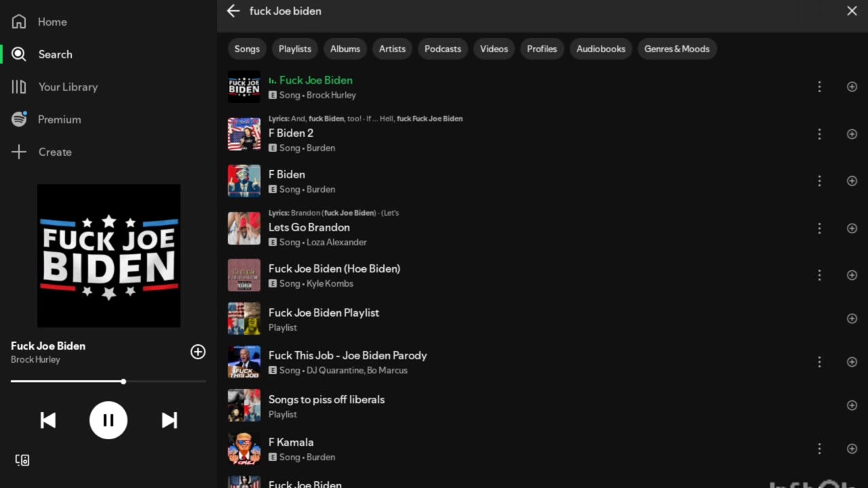Add F Biden to library
868x488 pixels.
pos(852,181)
